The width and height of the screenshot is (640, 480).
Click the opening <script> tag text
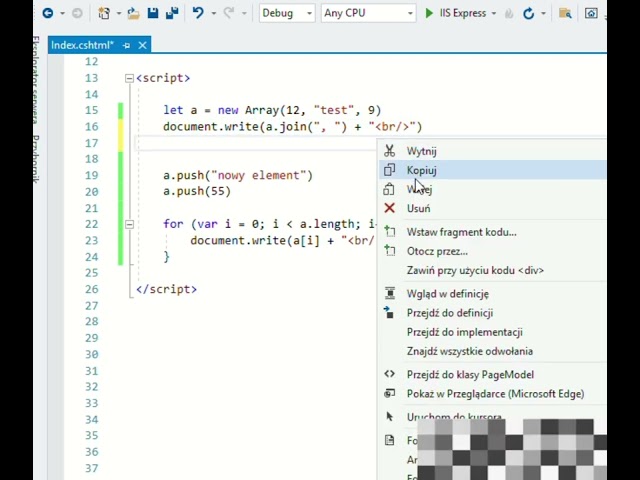(x=163, y=78)
